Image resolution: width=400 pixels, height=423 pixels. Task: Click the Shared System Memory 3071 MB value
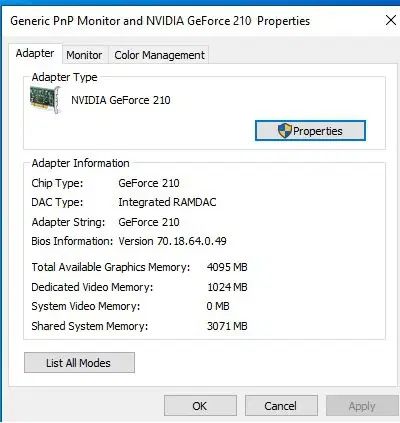pos(227,326)
